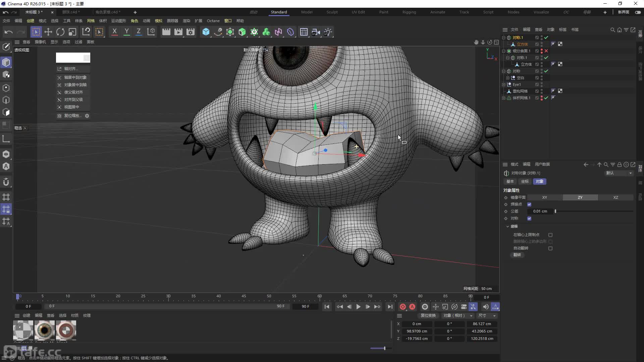
Task: Click the Undo arrow in main toolbar
Action: pyautogui.click(x=9, y=32)
